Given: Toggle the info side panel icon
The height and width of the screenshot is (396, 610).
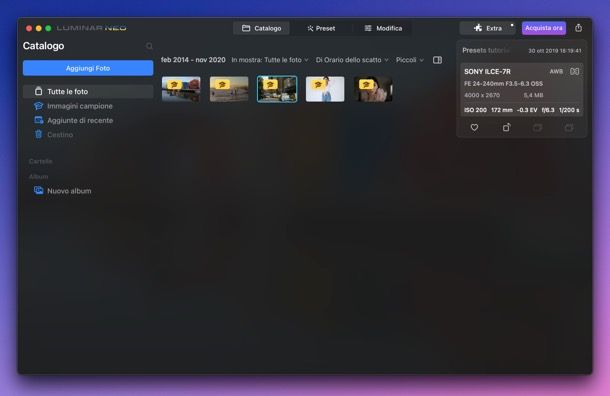Looking at the screenshot, I should coord(437,60).
